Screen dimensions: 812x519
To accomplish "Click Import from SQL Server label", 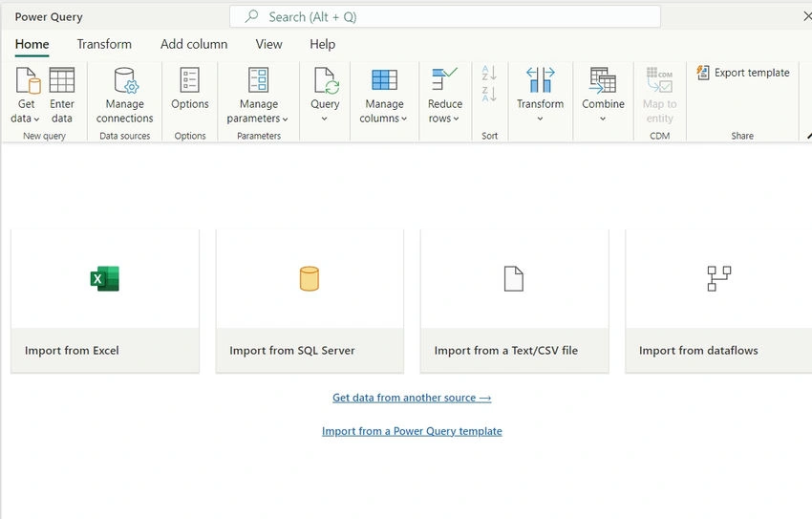I will tap(292, 351).
